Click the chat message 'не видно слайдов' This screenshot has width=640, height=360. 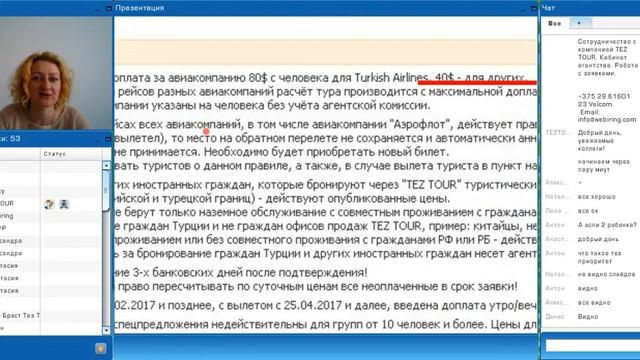606,274
